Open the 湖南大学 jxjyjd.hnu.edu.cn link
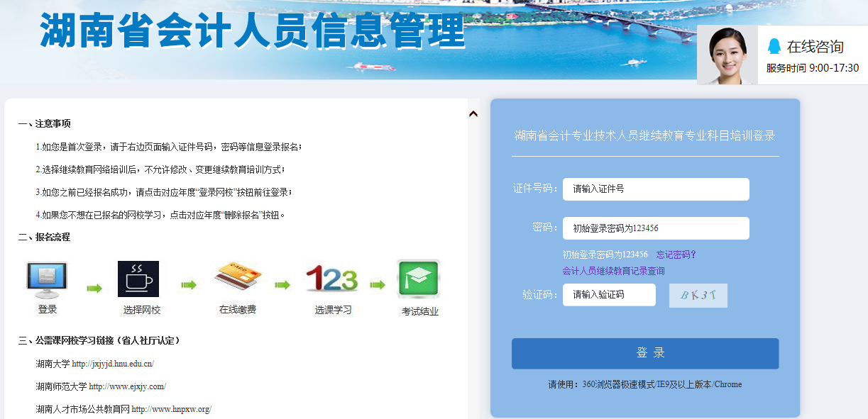 click(113, 364)
